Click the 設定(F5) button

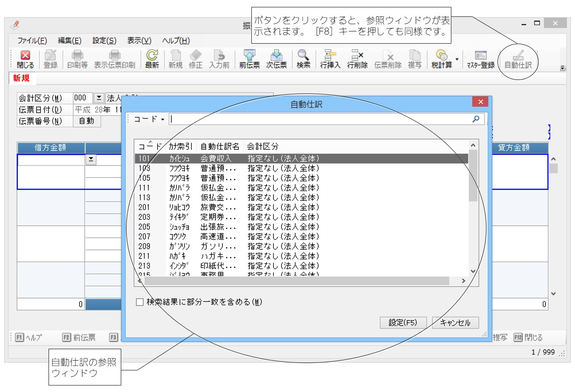403,323
